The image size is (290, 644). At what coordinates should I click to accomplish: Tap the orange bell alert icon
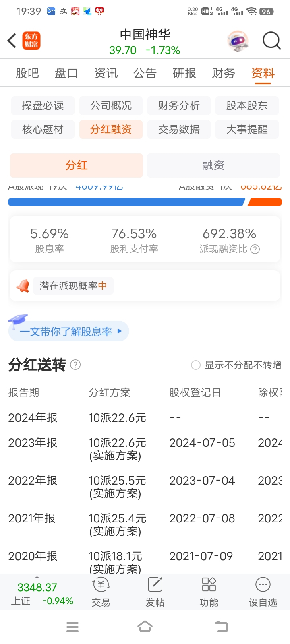click(x=23, y=285)
